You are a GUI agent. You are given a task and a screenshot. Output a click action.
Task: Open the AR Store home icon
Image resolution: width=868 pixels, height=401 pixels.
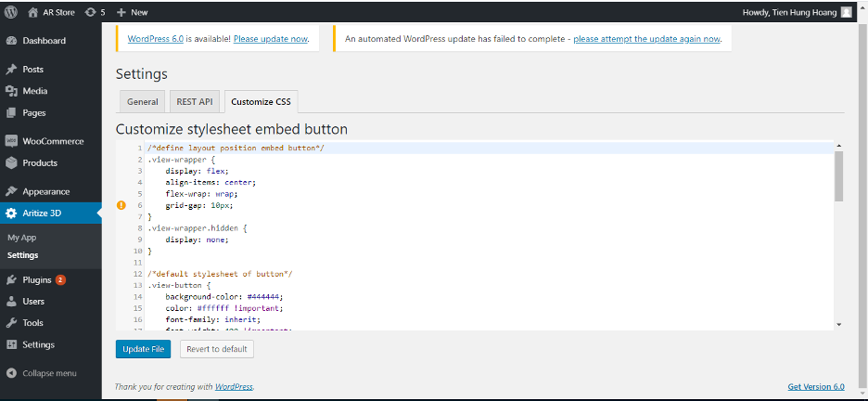pyautogui.click(x=32, y=12)
